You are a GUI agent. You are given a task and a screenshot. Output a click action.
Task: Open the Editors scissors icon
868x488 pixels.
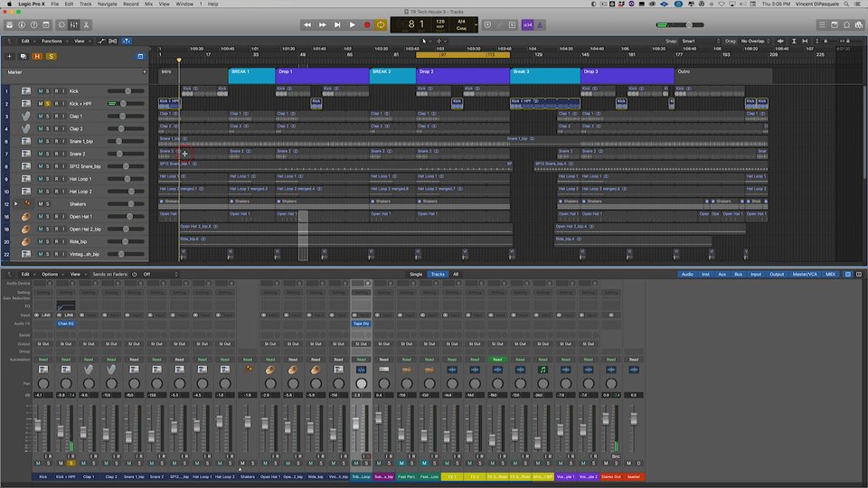pyautogui.click(x=87, y=25)
